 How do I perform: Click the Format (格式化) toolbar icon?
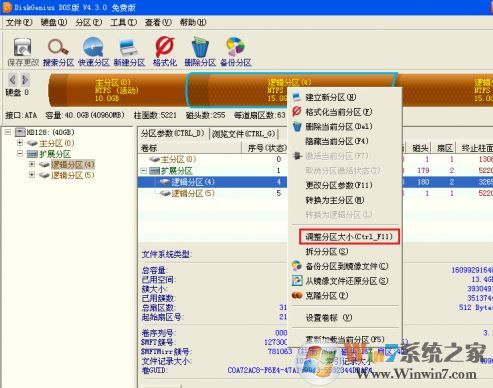[x=165, y=47]
